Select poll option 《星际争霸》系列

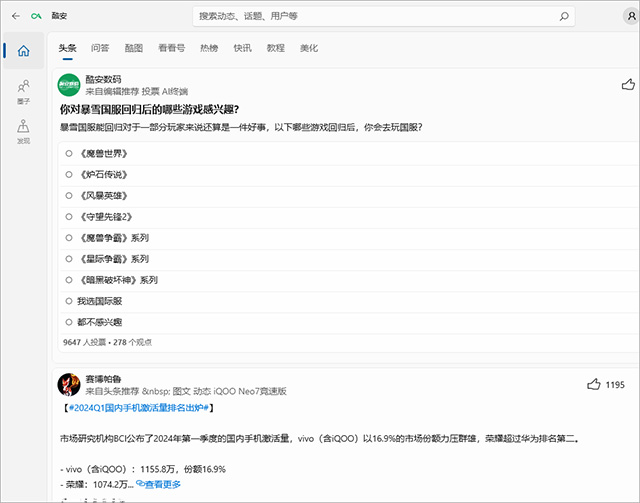coord(349,259)
